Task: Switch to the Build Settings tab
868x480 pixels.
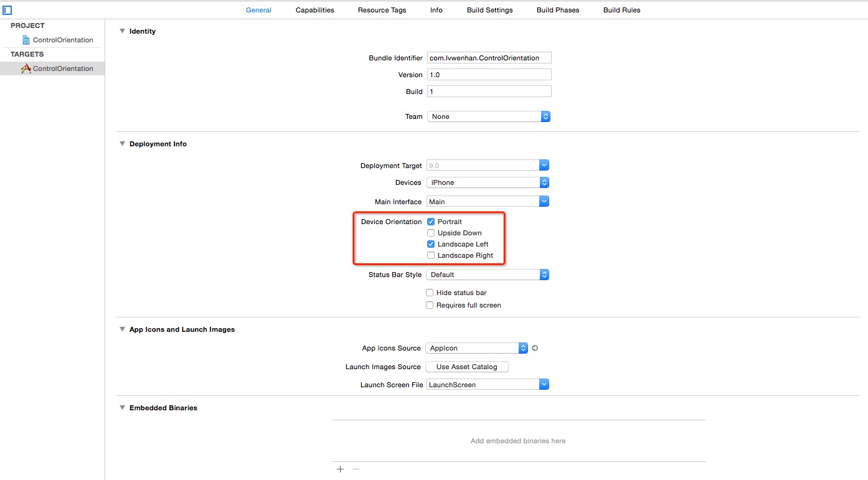Action: coord(489,10)
